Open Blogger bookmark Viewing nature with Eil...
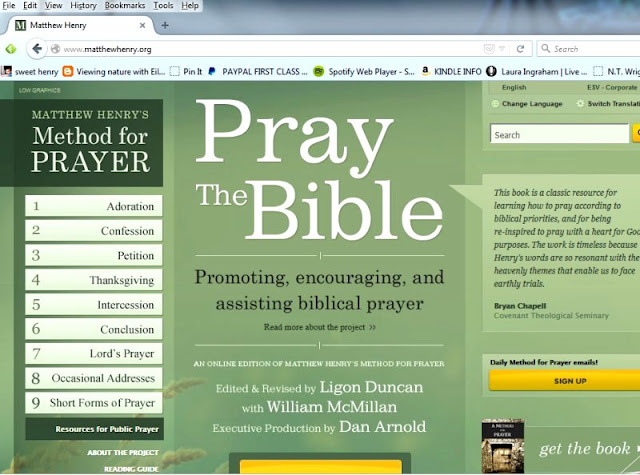This screenshot has height=475, width=640. (114, 72)
